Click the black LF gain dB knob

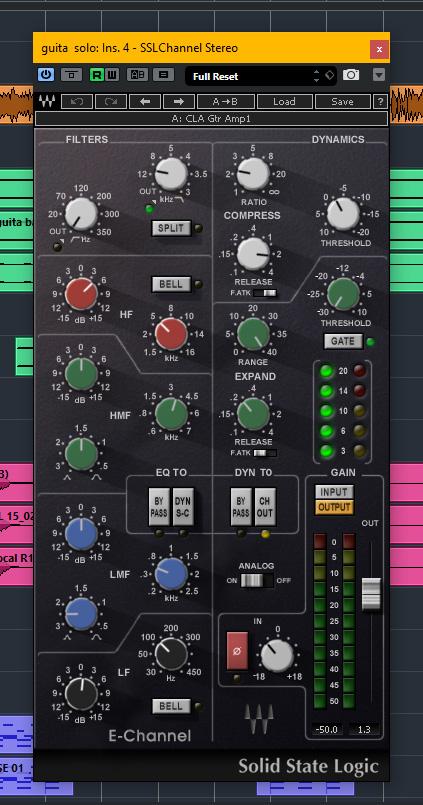(x=81, y=694)
